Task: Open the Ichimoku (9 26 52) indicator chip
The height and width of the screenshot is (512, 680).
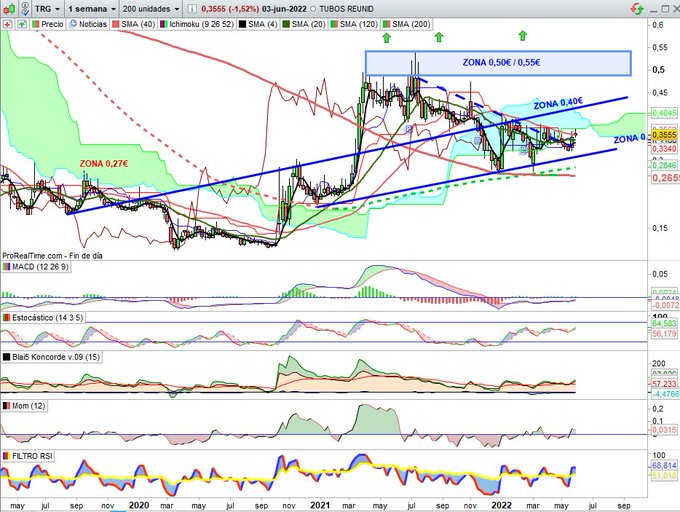Action: pyautogui.click(x=197, y=24)
